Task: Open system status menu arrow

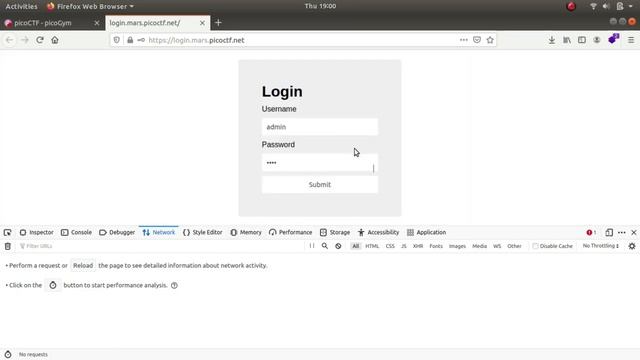Action: [x=631, y=6]
